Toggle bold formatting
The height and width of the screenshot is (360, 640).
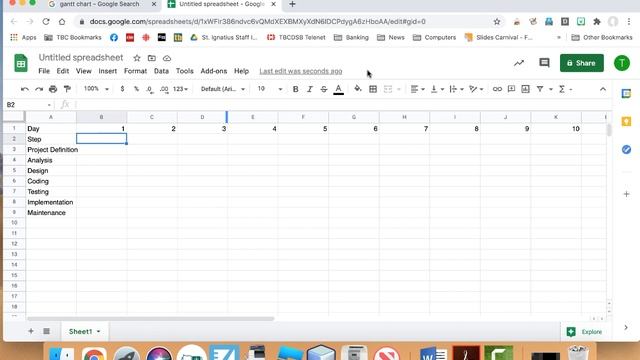296,89
